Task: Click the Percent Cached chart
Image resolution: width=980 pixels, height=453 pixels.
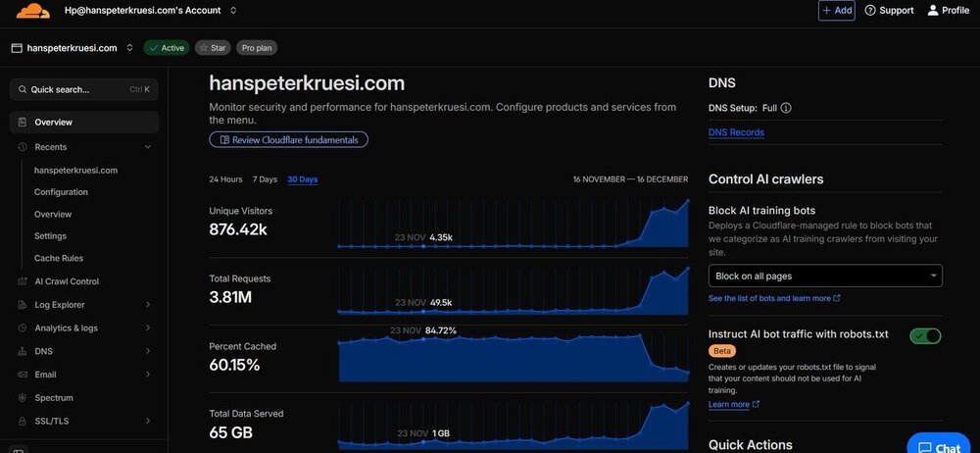Action: click(514, 357)
